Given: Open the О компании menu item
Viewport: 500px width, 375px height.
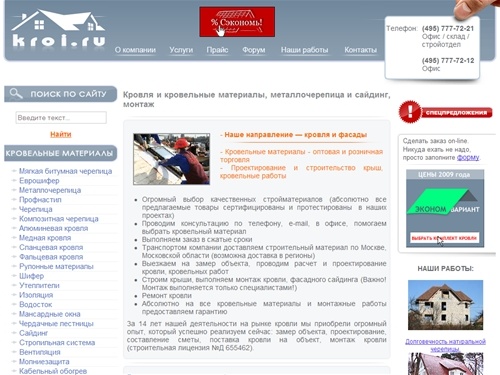Looking at the screenshot, I should (135, 50).
